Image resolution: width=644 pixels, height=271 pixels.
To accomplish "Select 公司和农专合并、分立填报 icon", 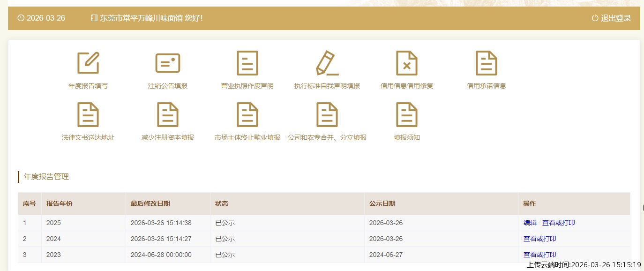I will pyautogui.click(x=327, y=115).
